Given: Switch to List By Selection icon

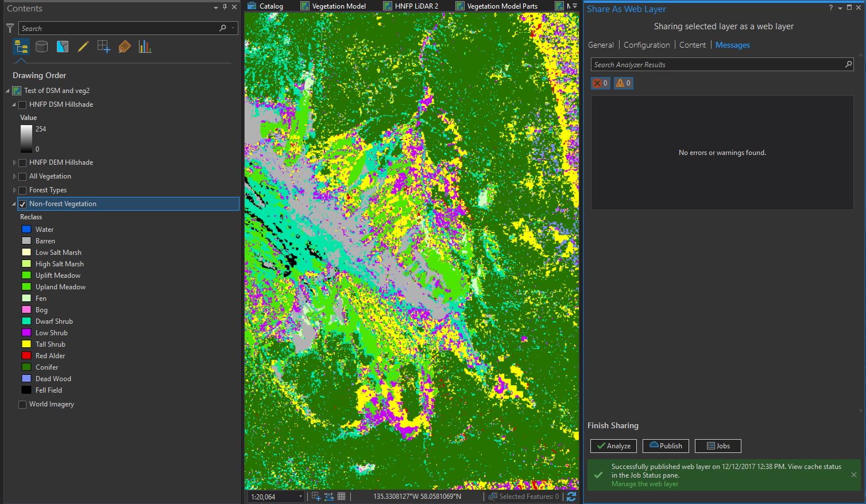Looking at the screenshot, I should 63,47.
